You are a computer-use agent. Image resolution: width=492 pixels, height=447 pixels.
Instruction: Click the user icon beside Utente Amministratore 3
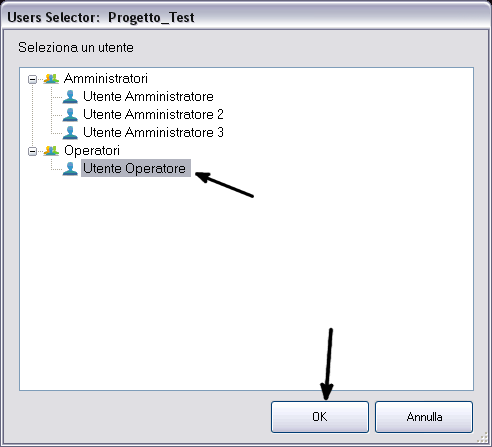[70, 133]
